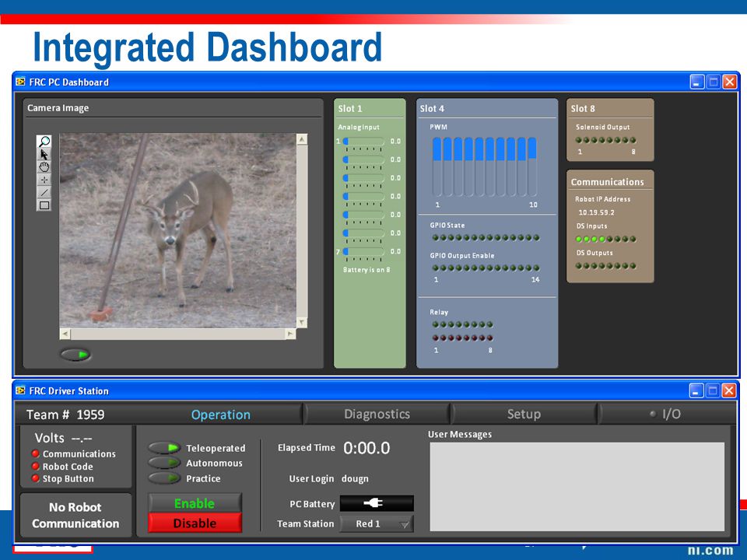The image size is (747, 560).
Task: Click the User Login value dougn
Action: [355, 478]
